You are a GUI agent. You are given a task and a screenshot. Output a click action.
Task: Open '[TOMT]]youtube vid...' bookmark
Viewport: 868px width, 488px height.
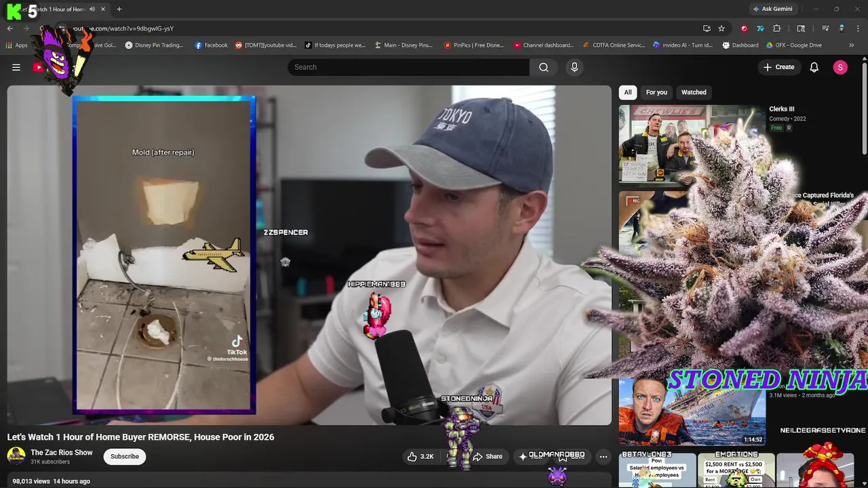pos(266,45)
